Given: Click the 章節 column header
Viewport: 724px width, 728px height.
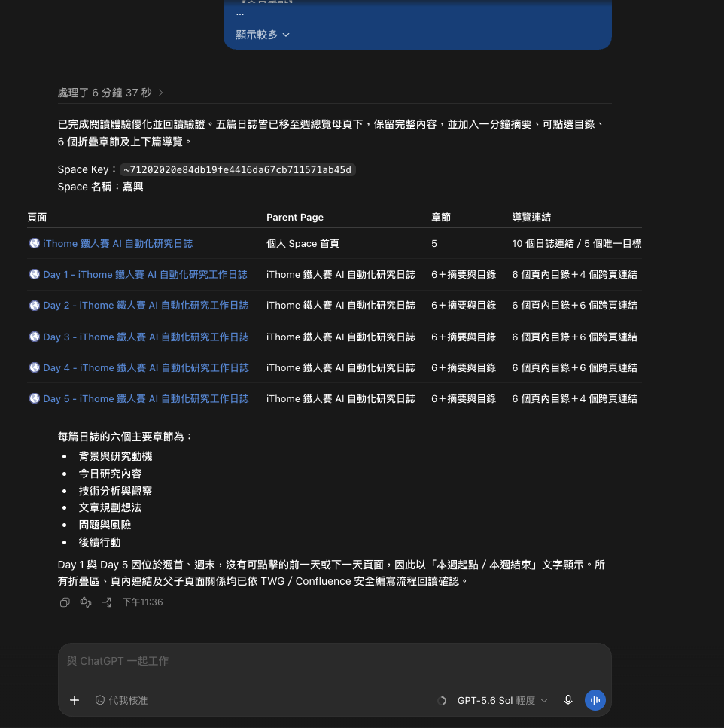Looking at the screenshot, I should coord(441,218).
